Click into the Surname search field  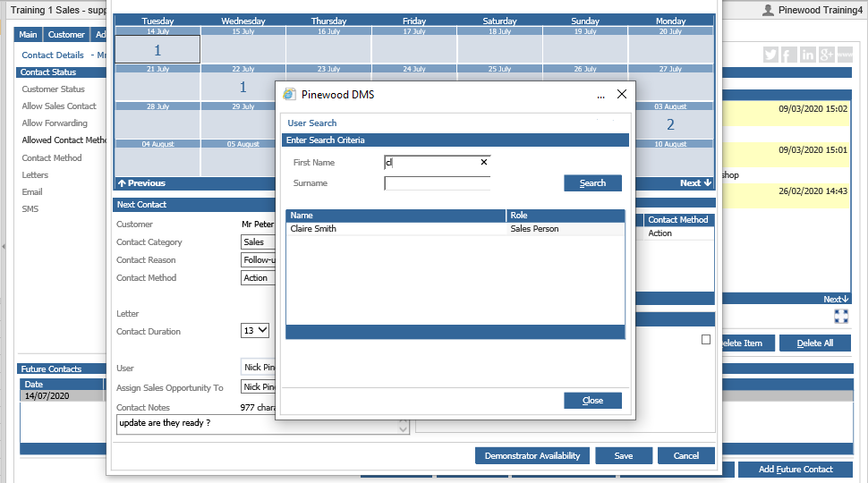pyautogui.click(x=438, y=183)
